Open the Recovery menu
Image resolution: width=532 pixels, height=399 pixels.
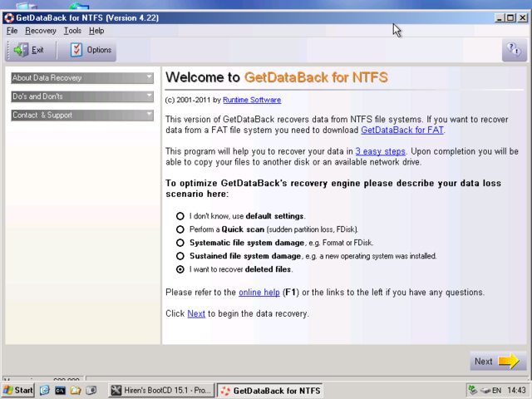[x=41, y=31]
